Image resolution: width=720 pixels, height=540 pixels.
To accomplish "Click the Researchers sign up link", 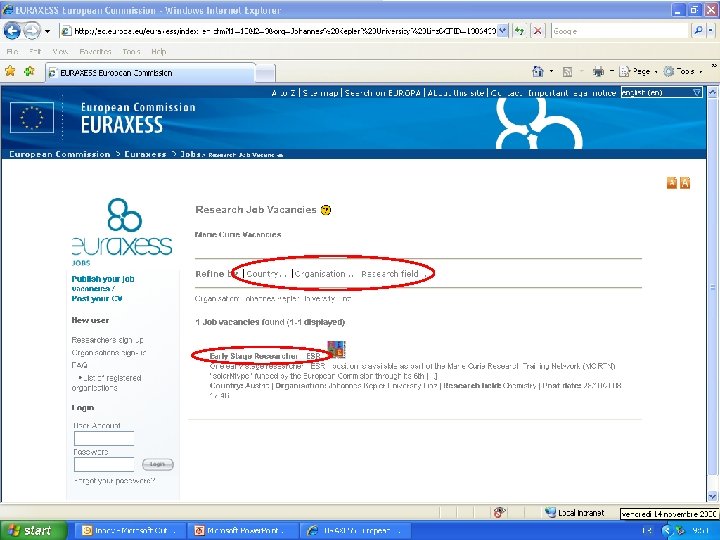I will click(107, 340).
